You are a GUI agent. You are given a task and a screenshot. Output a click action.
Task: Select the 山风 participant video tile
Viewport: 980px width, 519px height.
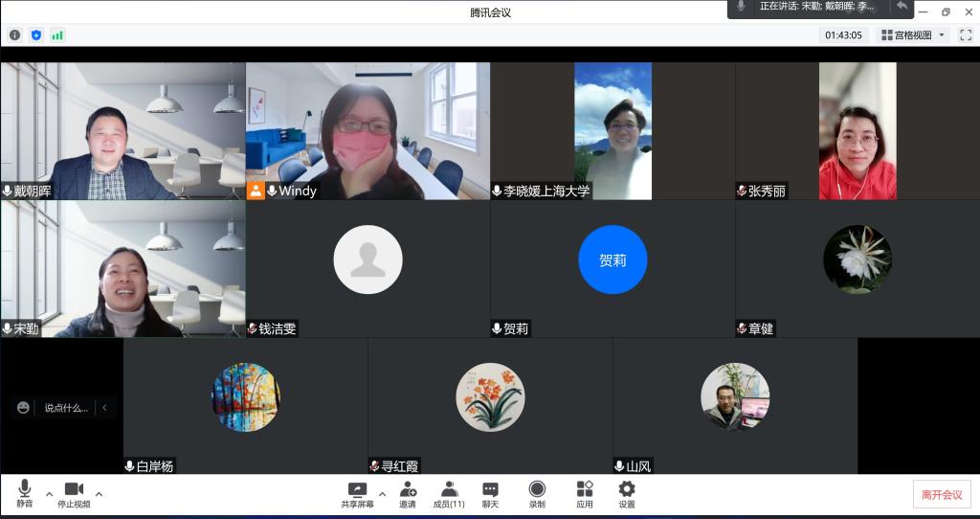click(735, 405)
